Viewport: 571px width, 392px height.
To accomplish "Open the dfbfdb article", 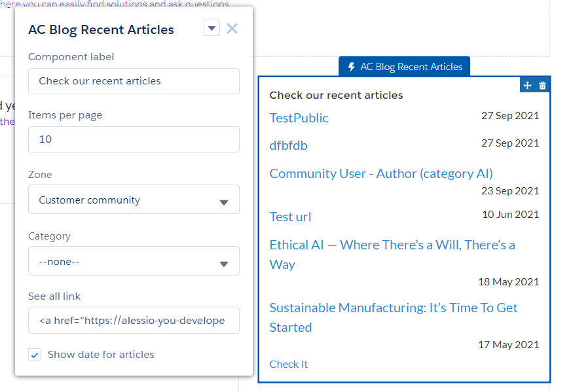I will tap(288, 145).
